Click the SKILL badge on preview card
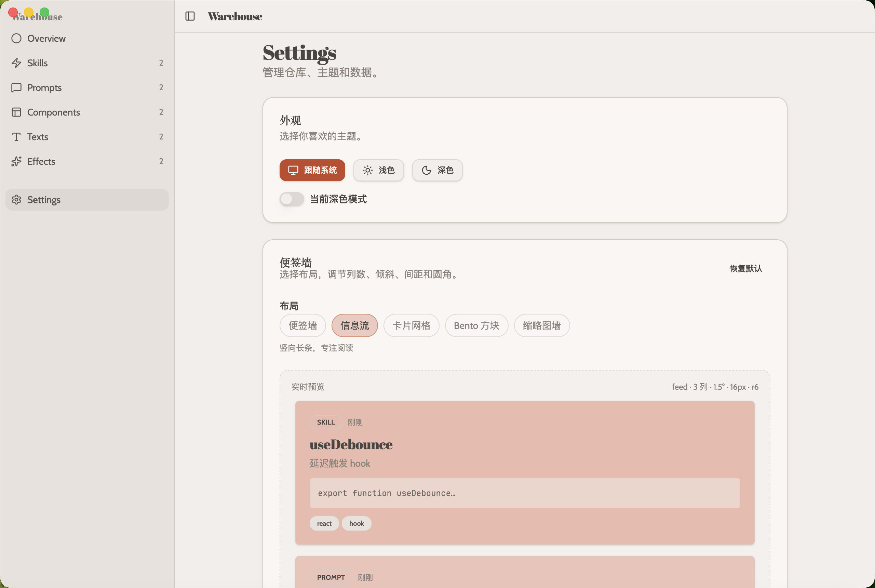 [x=326, y=422]
